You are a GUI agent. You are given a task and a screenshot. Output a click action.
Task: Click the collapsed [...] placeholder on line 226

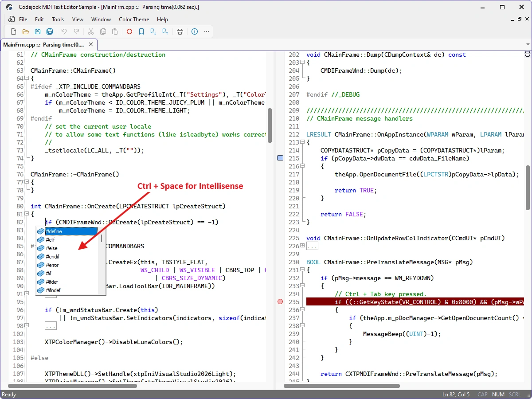tap(313, 246)
